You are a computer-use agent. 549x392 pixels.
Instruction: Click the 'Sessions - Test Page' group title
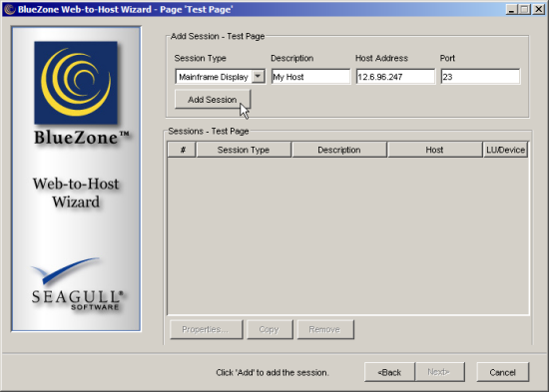(x=209, y=132)
